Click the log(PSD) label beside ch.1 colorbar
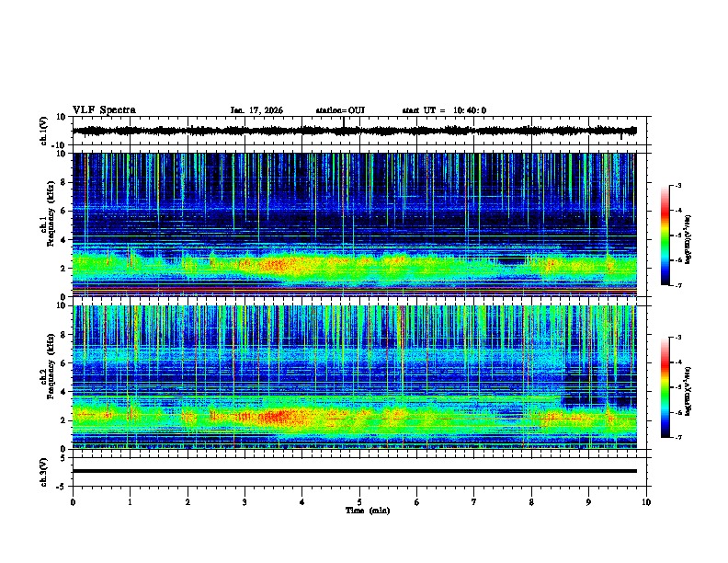This screenshot has height=563, width=728. point(688,240)
